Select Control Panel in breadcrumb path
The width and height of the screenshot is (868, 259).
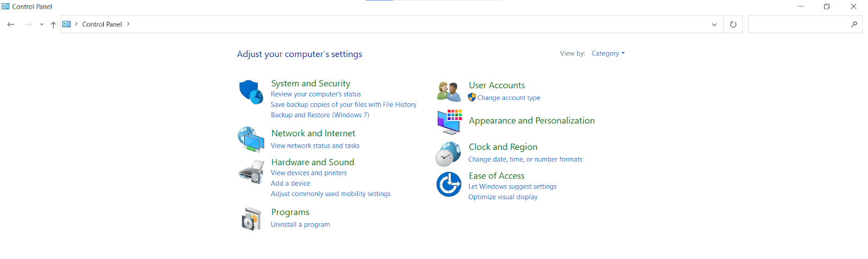(x=101, y=24)
